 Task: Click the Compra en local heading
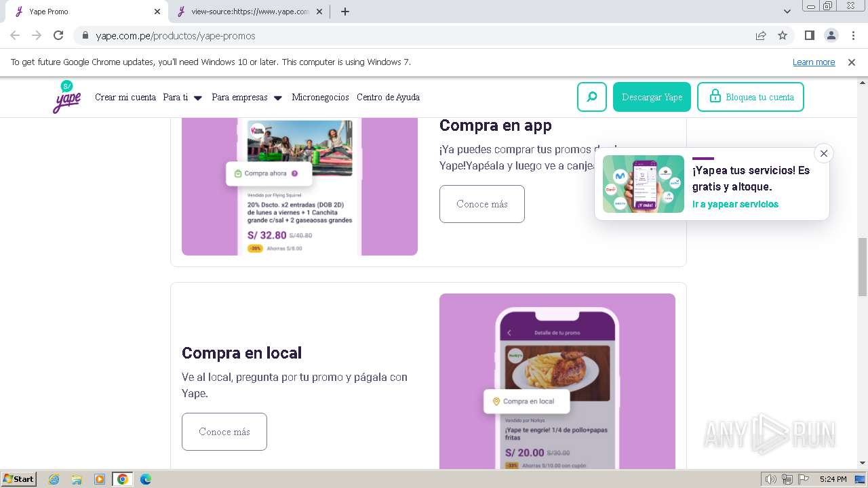(241, 353)
